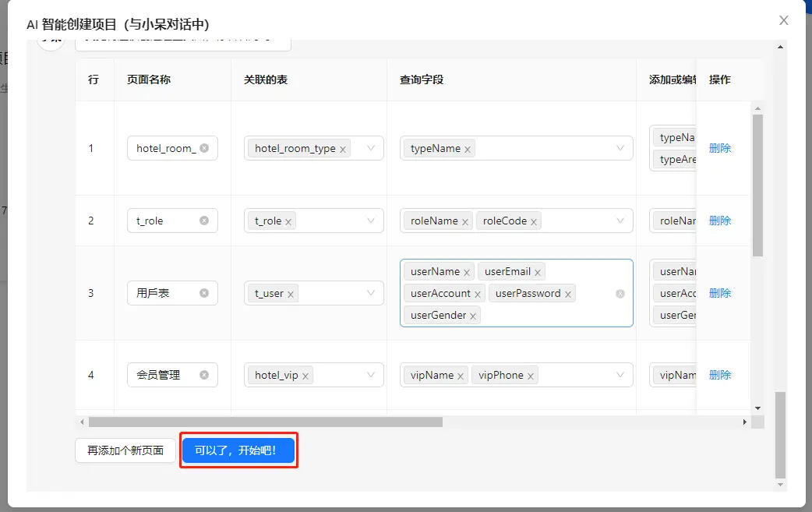This screenshot has width=812, height=512.
Task: Click the dialog outer scrollbar down arrow
Action: (x=780, y=485)
